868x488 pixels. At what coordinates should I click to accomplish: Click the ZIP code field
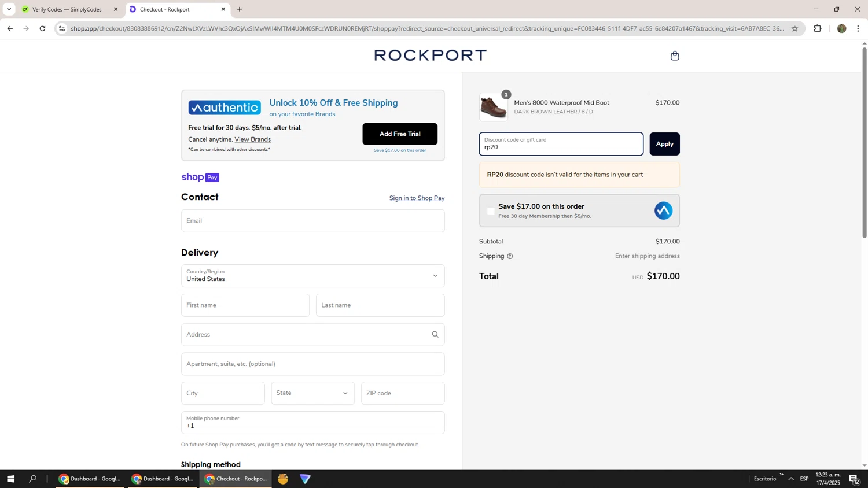point(403,393)
